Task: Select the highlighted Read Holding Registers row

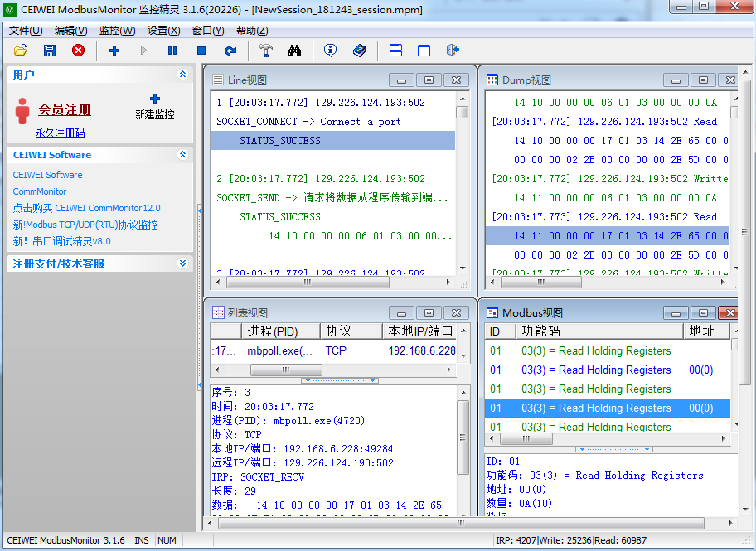Action: (607, 408)
